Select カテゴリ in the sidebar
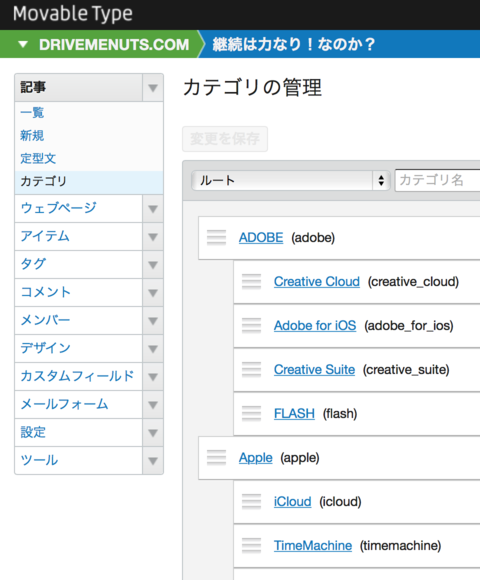The image size is (480, 580). (x=89, y=182)
